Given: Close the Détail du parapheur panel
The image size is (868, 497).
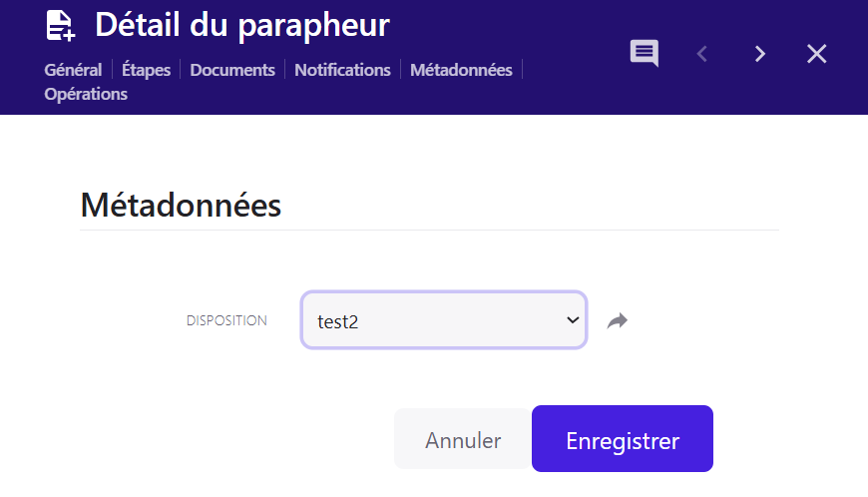Looking at the screenshot, I should tap(817, 54).
